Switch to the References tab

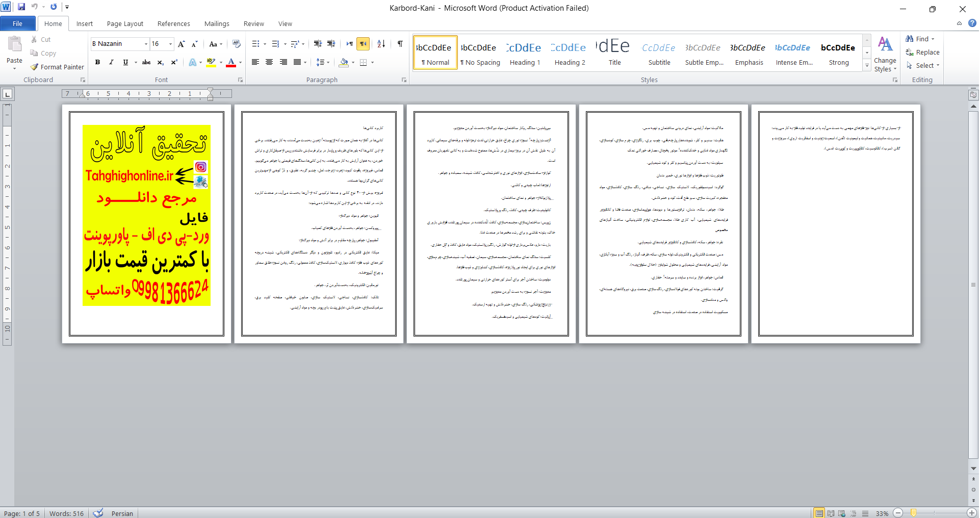pos(174,23)
